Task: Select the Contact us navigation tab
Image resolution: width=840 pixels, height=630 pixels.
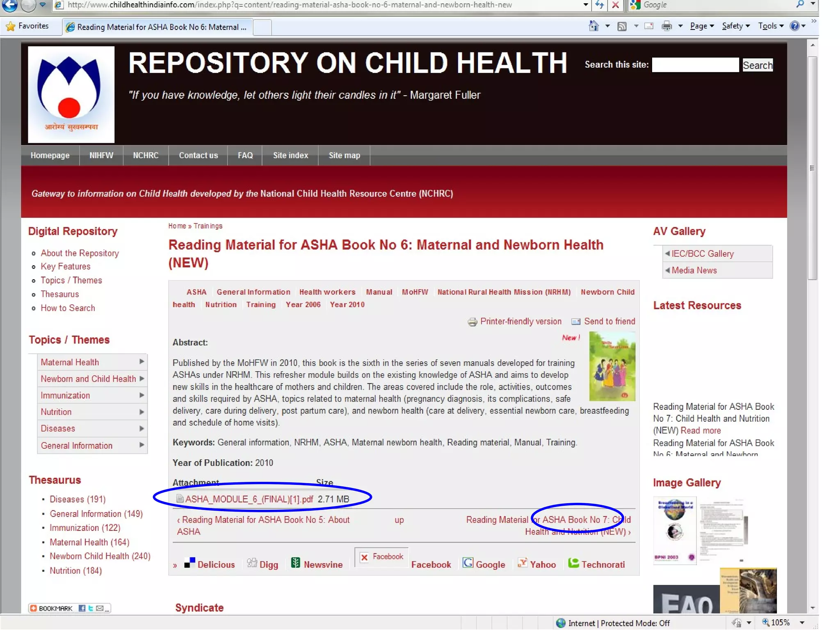Action: (198, 155)
